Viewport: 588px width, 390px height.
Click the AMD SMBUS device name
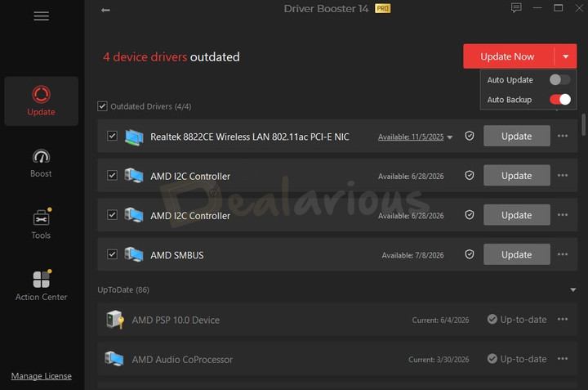point(177,255)
